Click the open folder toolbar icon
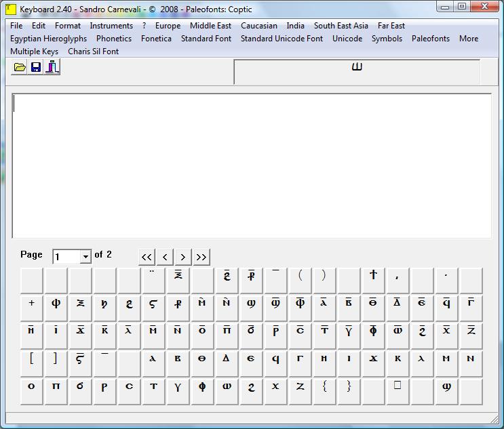504x429 pixels. tap(20, 67)
